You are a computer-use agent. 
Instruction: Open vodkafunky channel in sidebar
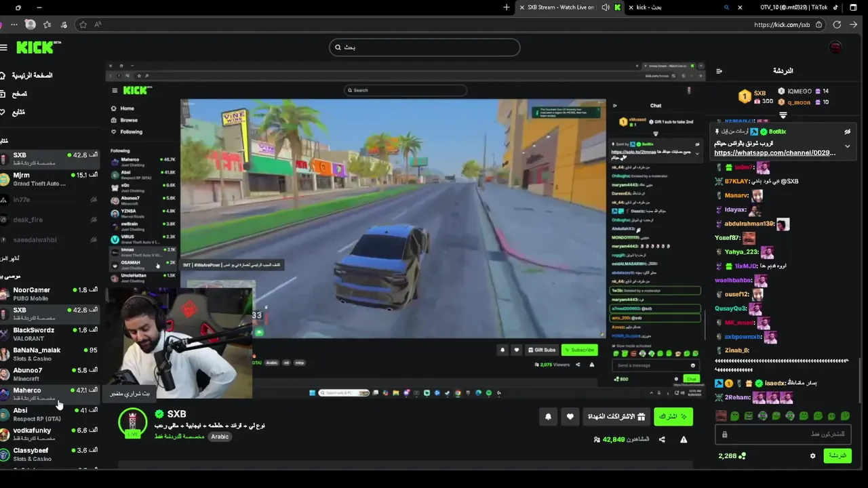coord(50,434)
